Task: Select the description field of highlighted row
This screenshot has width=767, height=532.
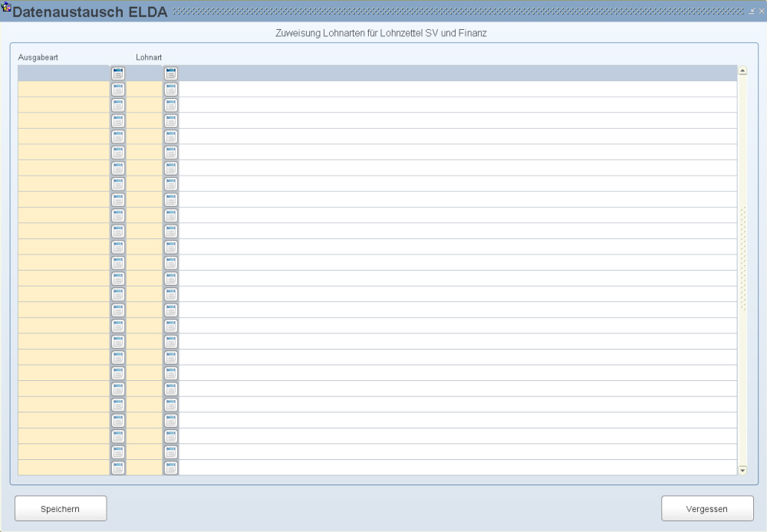Action: tap(458, 74)
